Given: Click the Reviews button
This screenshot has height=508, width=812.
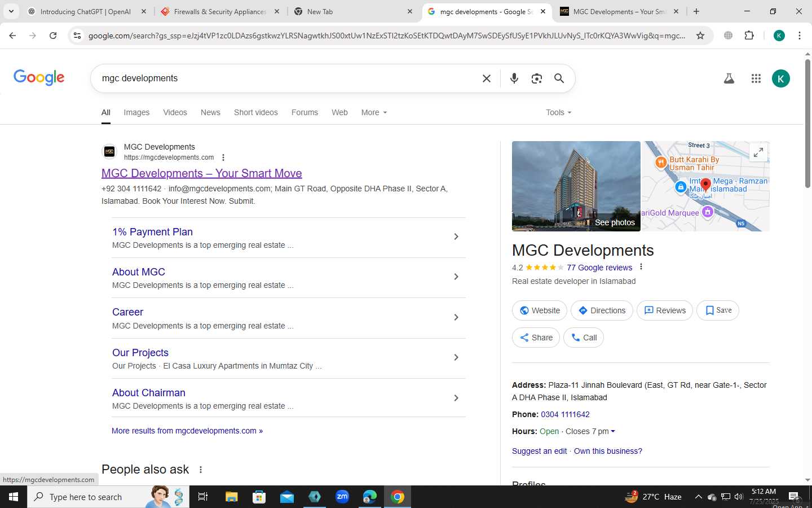Looking at the screenshot, I should point(665,310).
